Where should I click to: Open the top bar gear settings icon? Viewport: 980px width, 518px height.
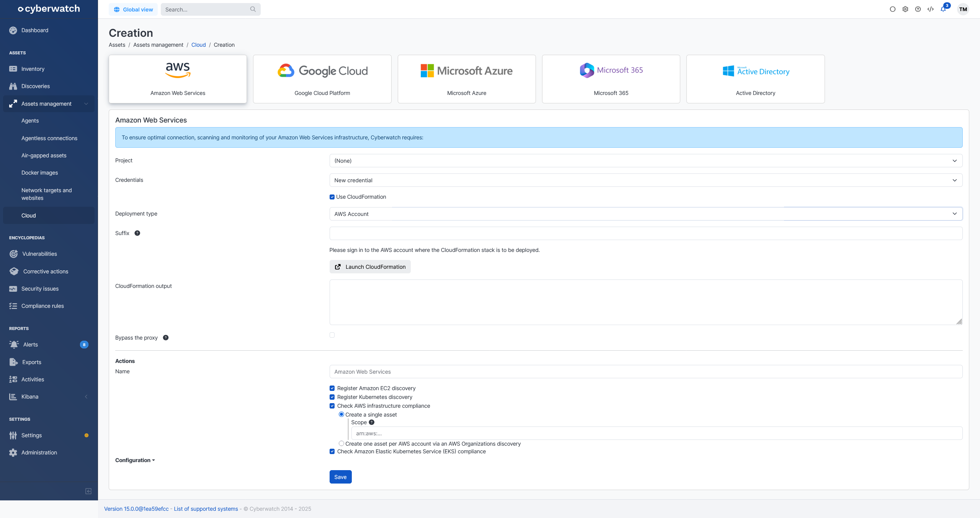tap(905, 9)
